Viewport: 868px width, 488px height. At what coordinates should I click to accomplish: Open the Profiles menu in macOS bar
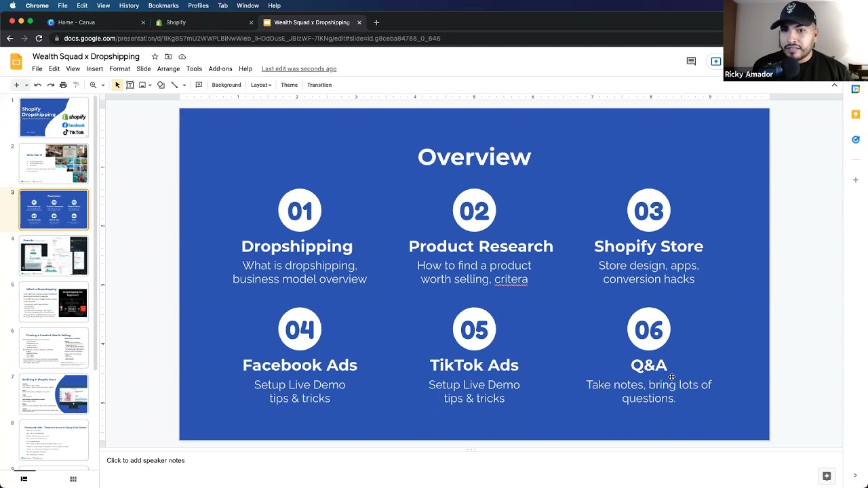198,5
